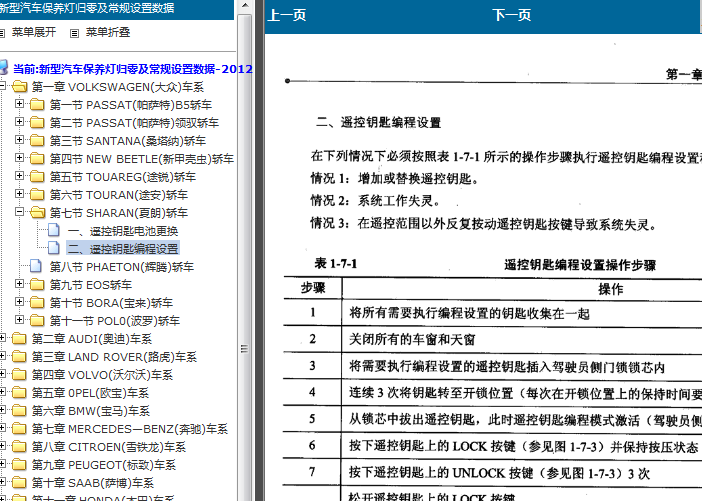Expand 第十一节 POLO(波罗)轿车 node
Viewport: 702px width, 501px height.
19,319
